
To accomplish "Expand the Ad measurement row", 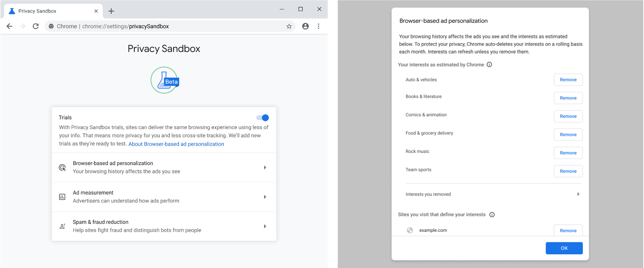I will coord(164,197).
